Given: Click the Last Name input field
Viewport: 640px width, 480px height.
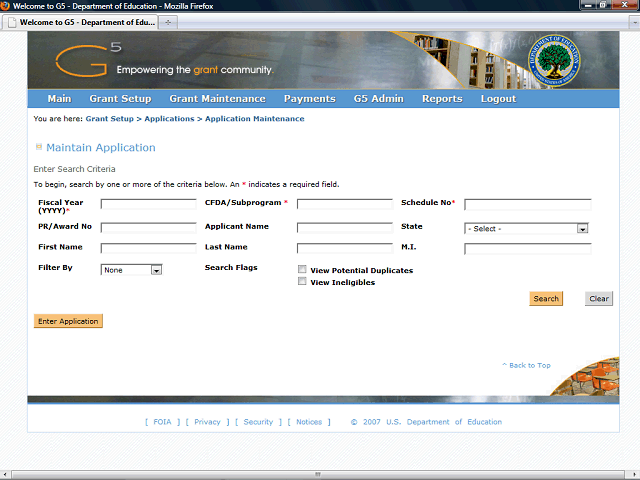Looking at the screenshot, I should (345, 248).
